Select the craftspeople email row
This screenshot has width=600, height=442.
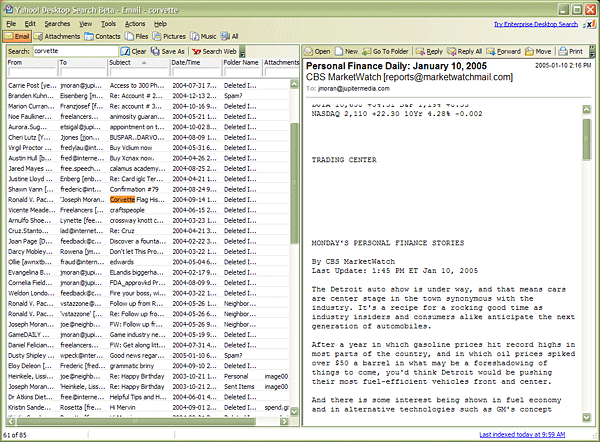click(x=148, y=210)
